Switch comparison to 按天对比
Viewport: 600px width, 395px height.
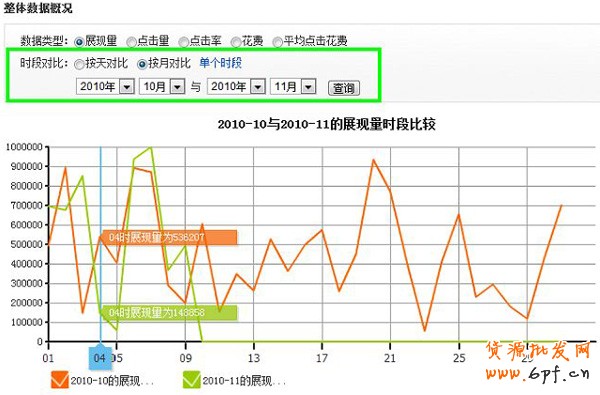79,64
